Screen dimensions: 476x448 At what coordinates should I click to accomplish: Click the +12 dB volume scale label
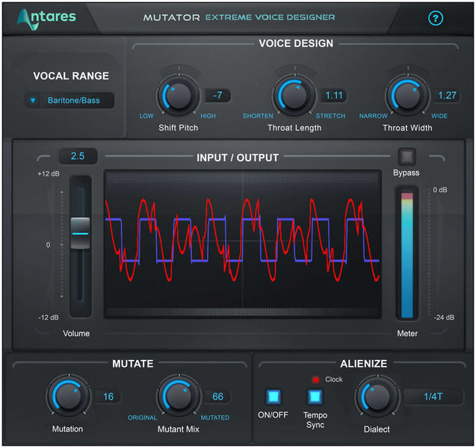point(49,174)
